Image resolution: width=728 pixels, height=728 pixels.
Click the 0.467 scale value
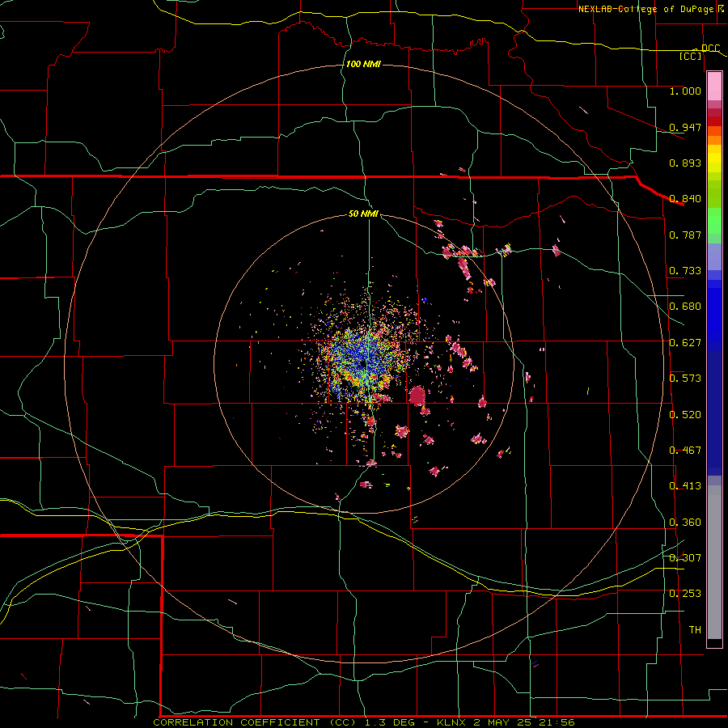click(x=685, y=451)
